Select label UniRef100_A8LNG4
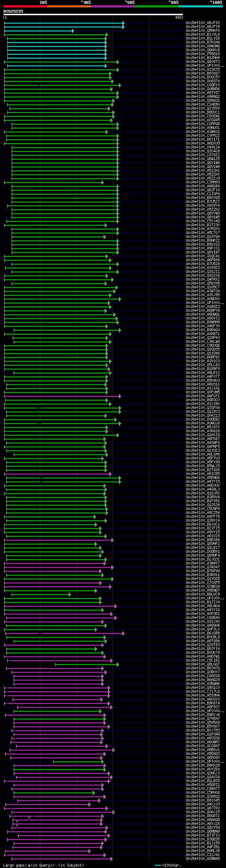 (203, 606)
